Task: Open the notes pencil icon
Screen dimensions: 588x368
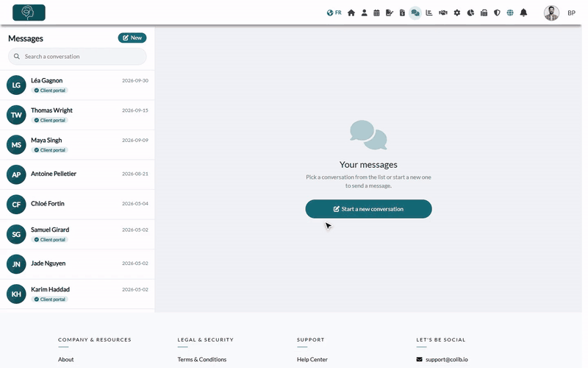Action: tap(390, 13)
